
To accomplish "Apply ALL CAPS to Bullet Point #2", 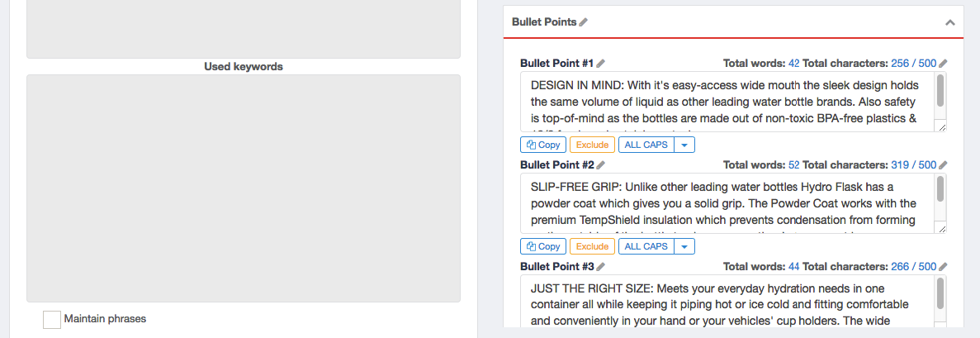I will coord(646,246).
